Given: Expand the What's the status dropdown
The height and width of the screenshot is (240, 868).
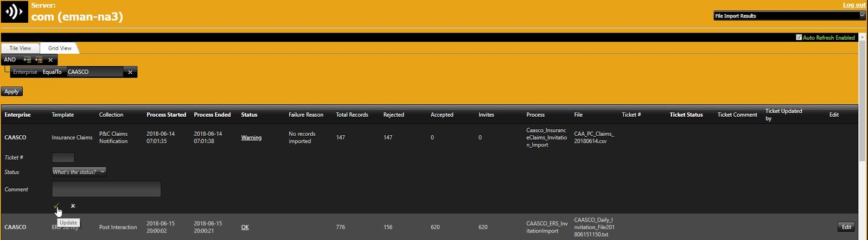Looking at the screenshot, I should [79, 172].
